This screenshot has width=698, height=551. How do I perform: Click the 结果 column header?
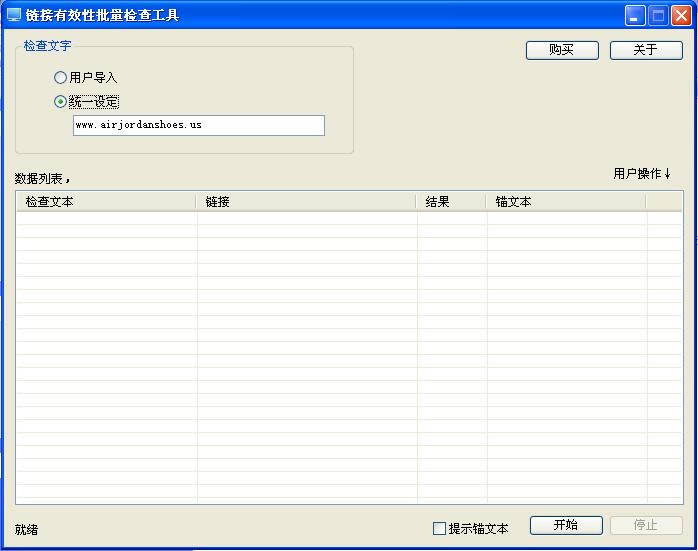coord(451,202)
